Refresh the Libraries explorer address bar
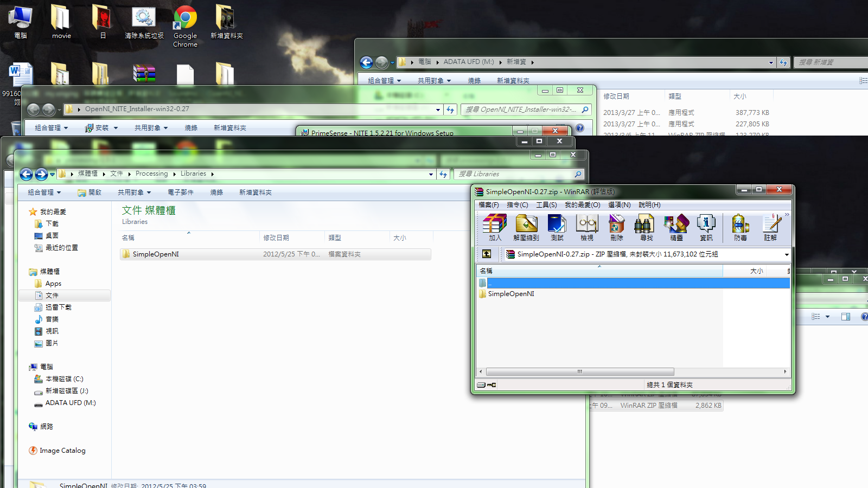This screenshot has width=868, height=488. click(443, 174)
